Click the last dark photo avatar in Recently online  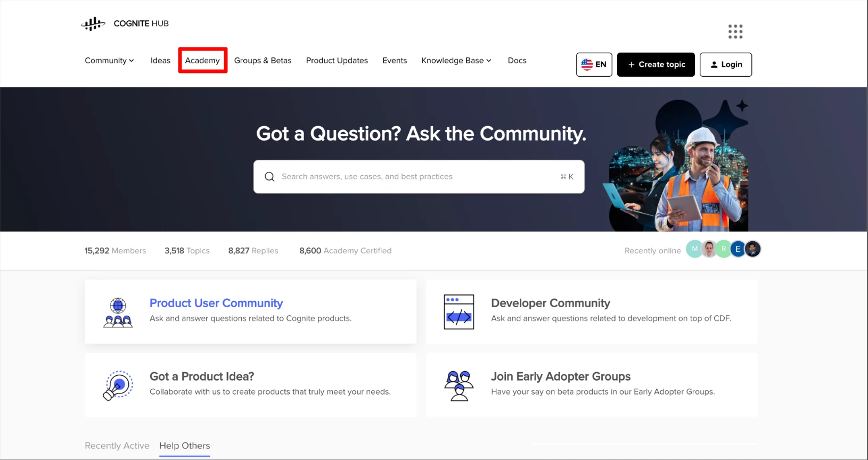[752, 249]
